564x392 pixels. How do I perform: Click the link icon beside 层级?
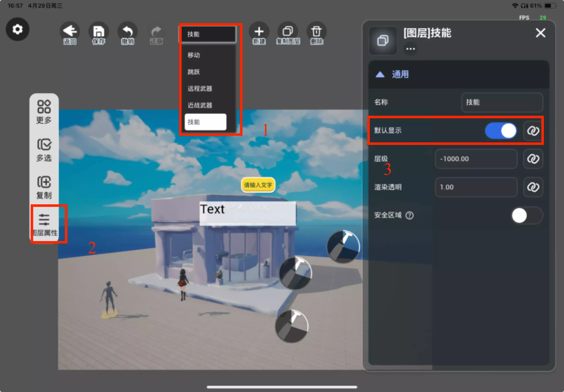(533, 159)
